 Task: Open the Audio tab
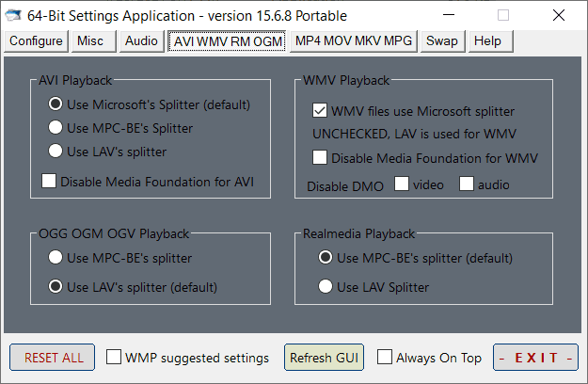click(x=141, y=41)
